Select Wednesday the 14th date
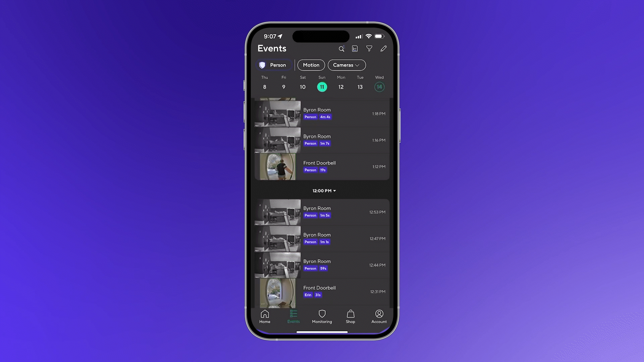 [x=379, y=86]
